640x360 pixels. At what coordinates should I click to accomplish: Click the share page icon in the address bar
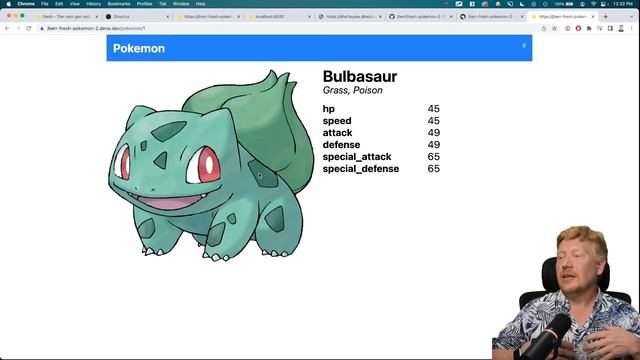(x=544, y=29)
